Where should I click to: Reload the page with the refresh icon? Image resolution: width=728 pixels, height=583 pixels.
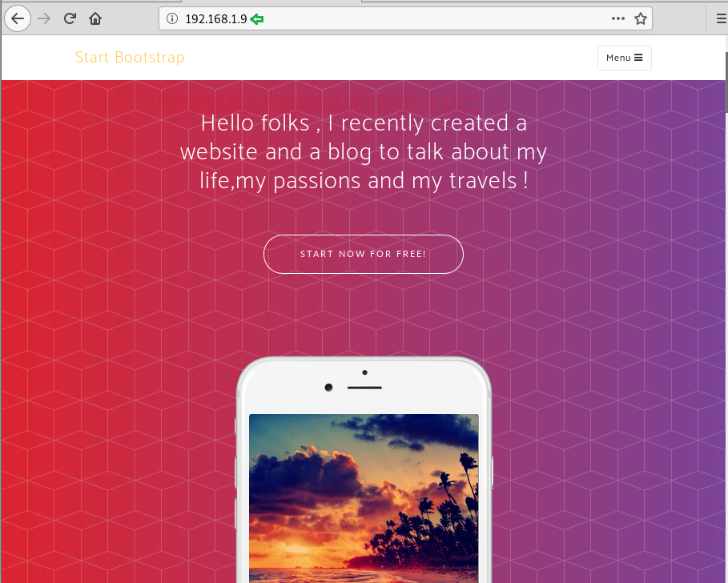[70, 18]
